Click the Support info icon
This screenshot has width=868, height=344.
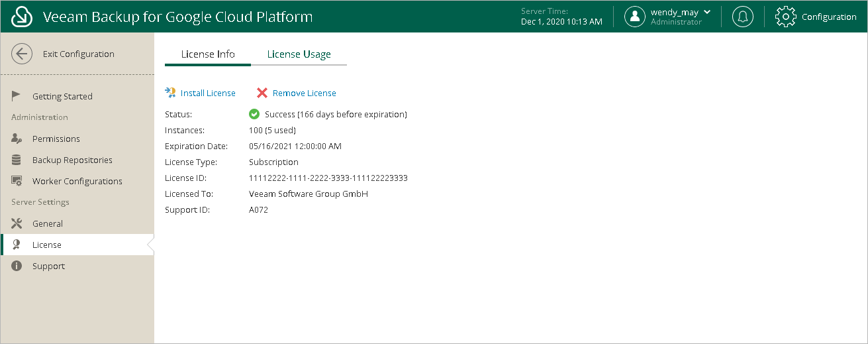[x=17, y=266]
